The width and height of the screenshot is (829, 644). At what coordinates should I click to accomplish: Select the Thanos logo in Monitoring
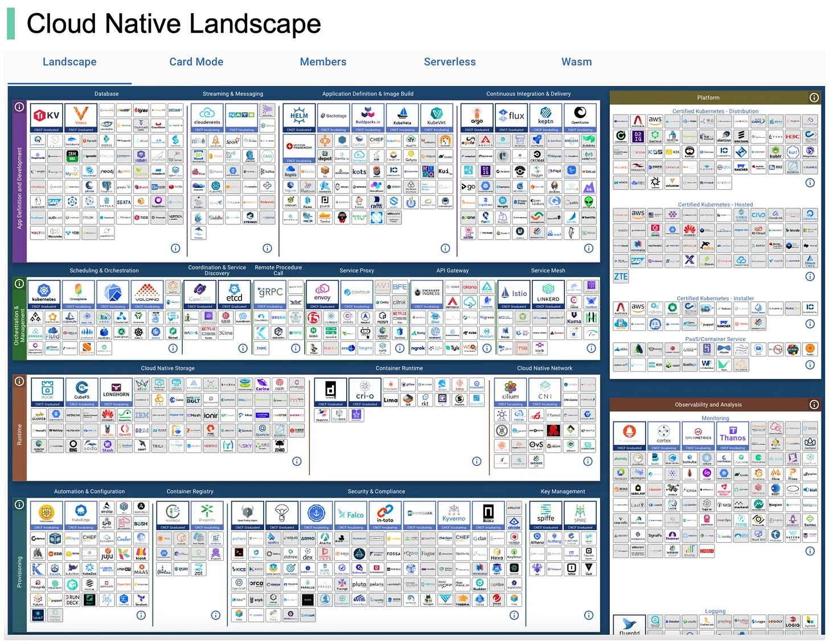pyautogui.click(x=733, y=434)
